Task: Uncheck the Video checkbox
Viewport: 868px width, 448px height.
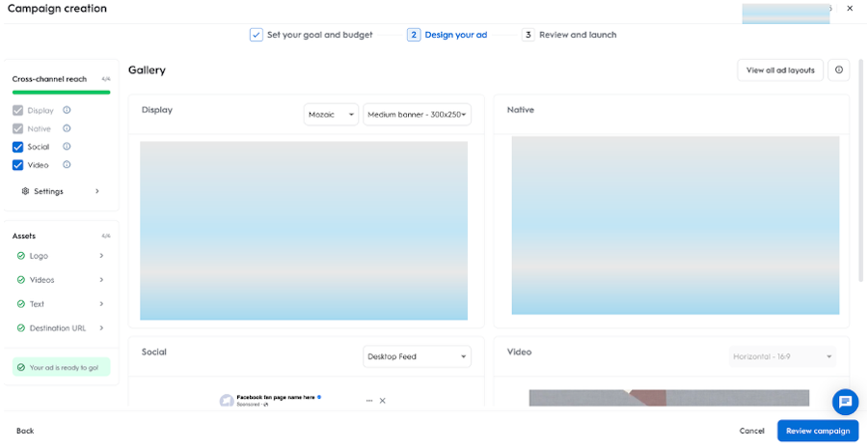Action: 17,165
